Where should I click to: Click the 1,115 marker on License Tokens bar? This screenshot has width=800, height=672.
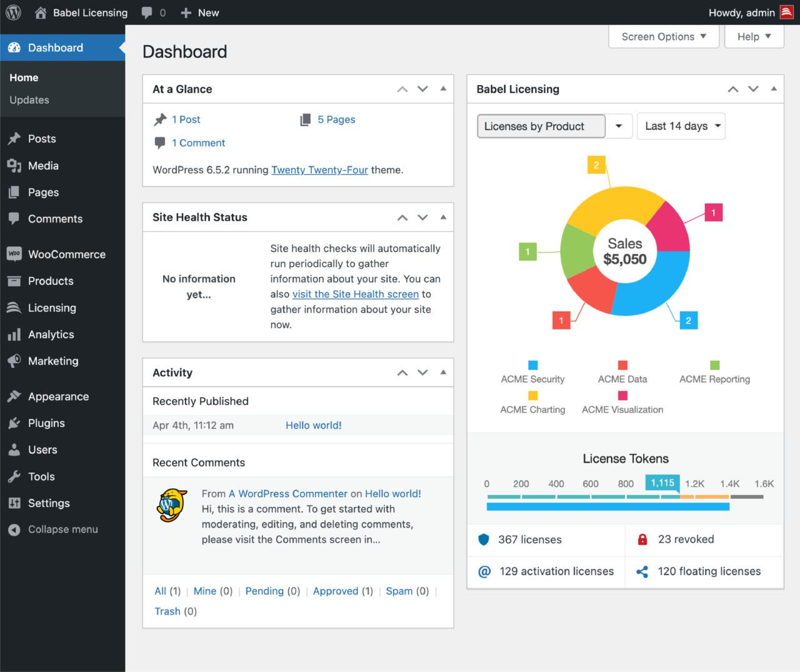point(663,483)
